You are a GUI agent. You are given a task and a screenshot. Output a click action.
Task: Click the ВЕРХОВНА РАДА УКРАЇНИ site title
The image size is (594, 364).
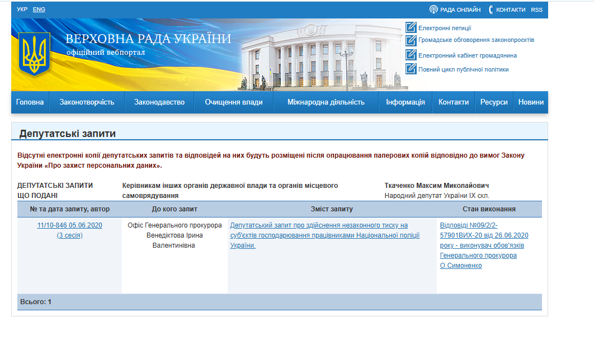point(148,39)
